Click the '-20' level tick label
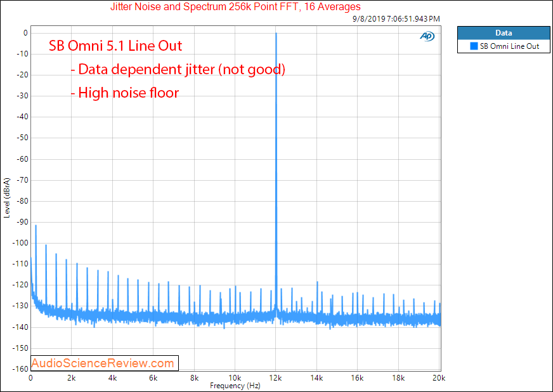 pyautogui.click(x=22, y=75)
